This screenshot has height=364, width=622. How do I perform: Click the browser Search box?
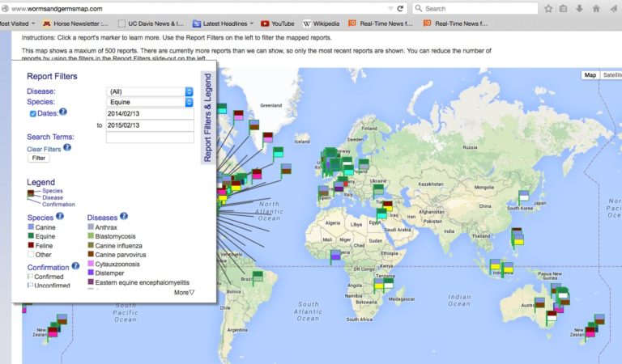[x=475, y=8]
